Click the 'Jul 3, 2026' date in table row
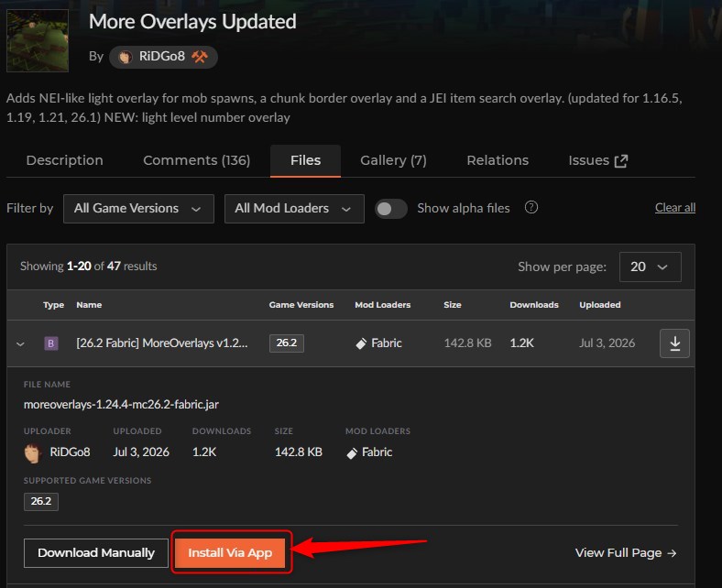This screenshot has width=722, height=588. click(607, 343)
